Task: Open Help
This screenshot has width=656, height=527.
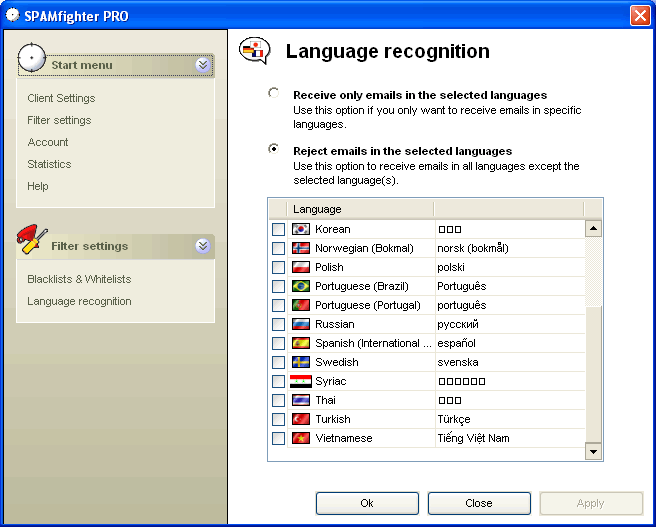Action: click(38, 186)
